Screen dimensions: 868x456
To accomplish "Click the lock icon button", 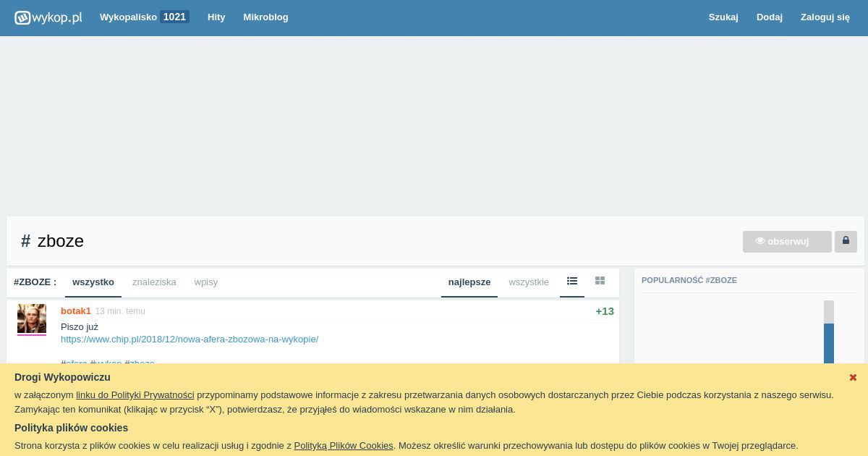I will pyautogui.click(x=846, y=242).
